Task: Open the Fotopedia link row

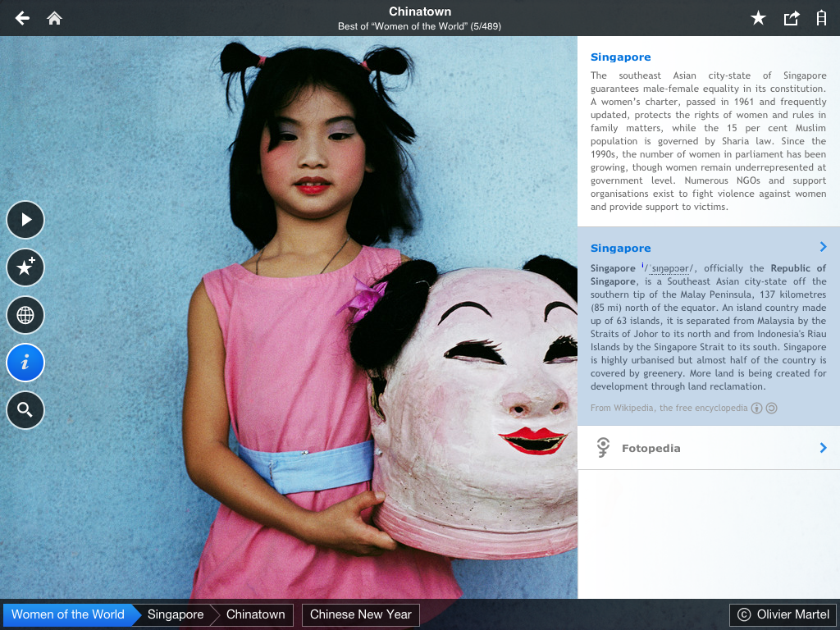Action: (x=708, y=448)
